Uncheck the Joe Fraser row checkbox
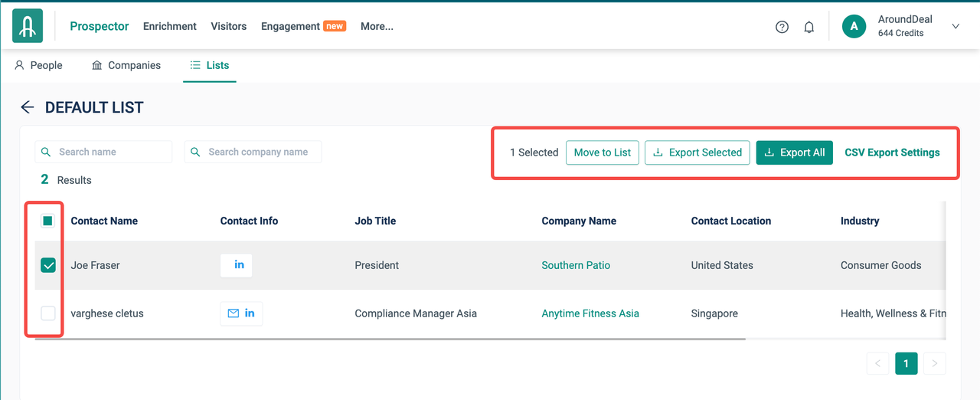 pos(48,265)
